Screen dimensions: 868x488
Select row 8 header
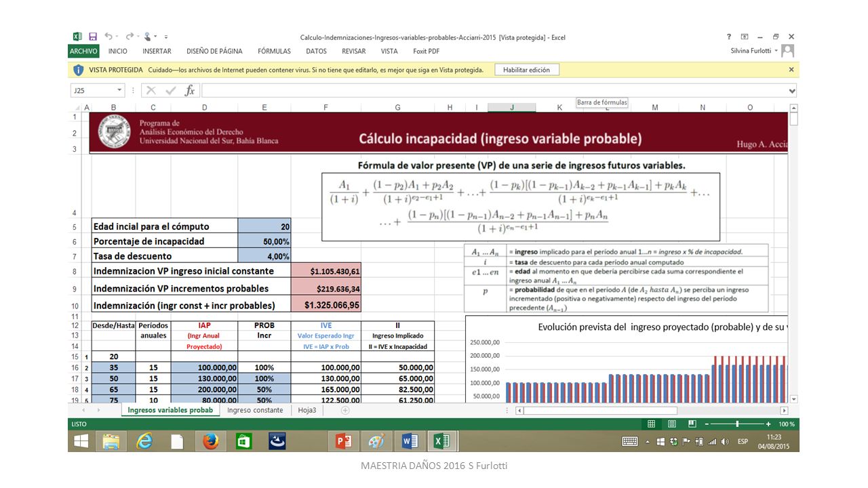point(75,271)
